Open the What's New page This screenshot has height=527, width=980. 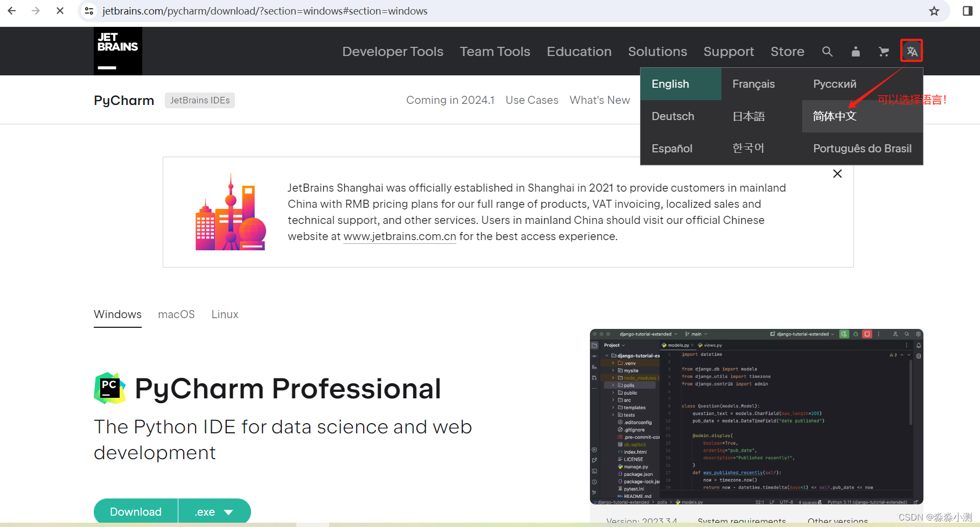click(x=600, y=100)
